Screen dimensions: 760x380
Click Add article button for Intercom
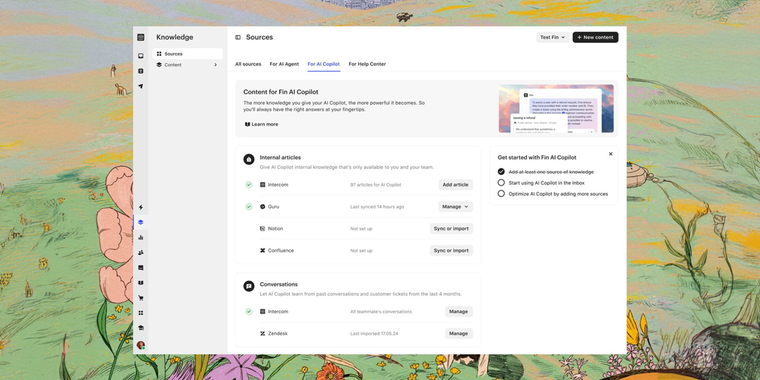(456, 185)
